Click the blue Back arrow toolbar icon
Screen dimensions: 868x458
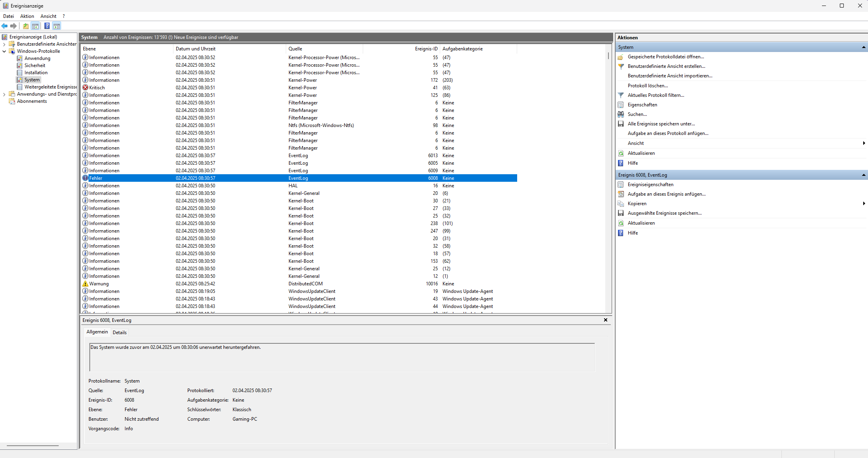pos(5,26)
